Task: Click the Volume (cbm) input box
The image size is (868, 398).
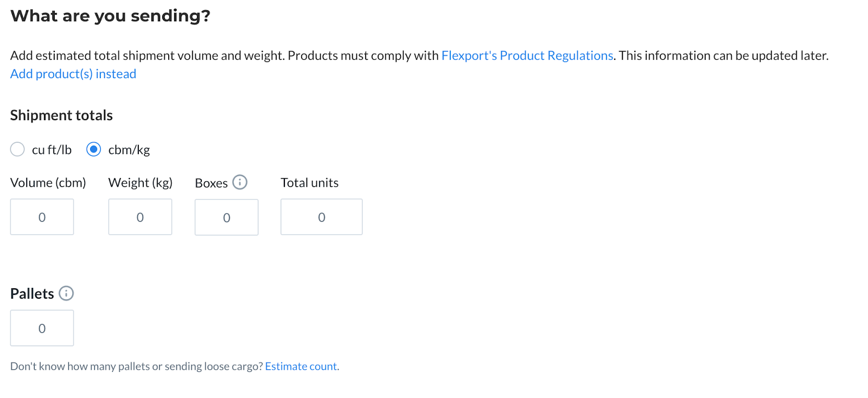Action: 42,217
